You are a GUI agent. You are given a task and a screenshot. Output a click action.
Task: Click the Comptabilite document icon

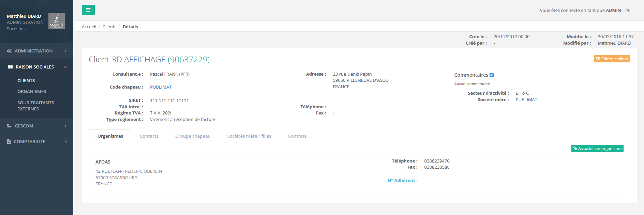(9, 141)
